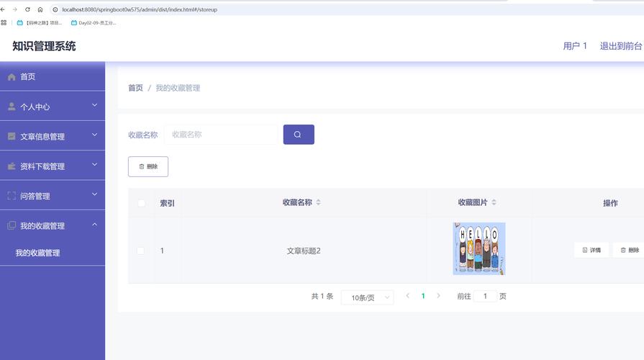Click the 收藏名称 search input field
This screenshot has width=644, height=360.
(x=220, y=135)
